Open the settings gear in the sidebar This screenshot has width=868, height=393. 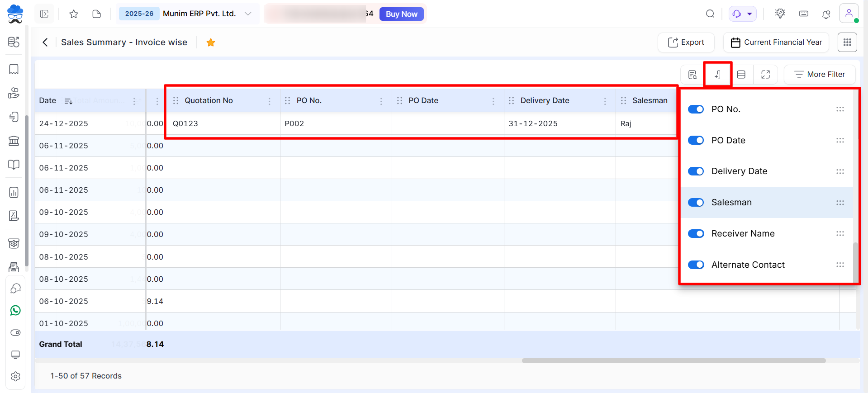15,376
